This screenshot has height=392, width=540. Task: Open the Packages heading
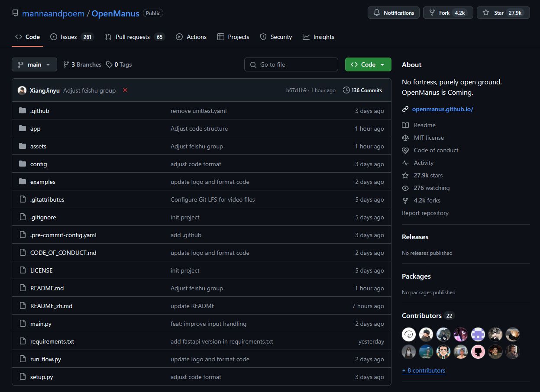coord(416,276)
